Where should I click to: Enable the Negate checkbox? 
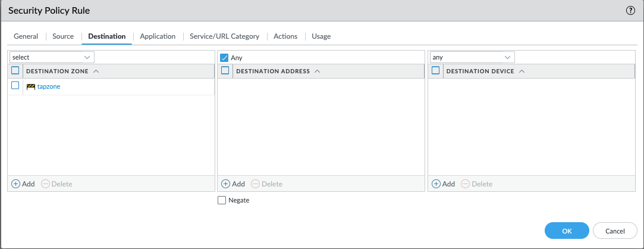[222, 201]
